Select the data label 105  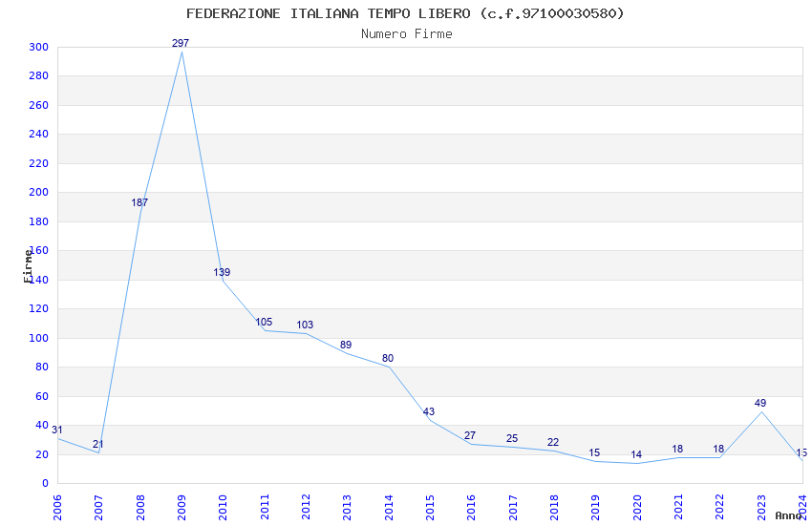[x=264, y=323]
